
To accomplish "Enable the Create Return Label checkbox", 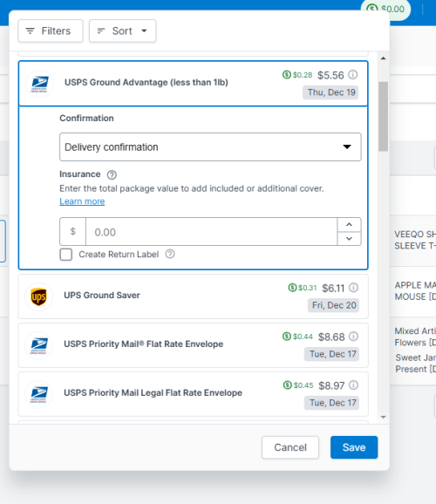I will coord(66,255).
